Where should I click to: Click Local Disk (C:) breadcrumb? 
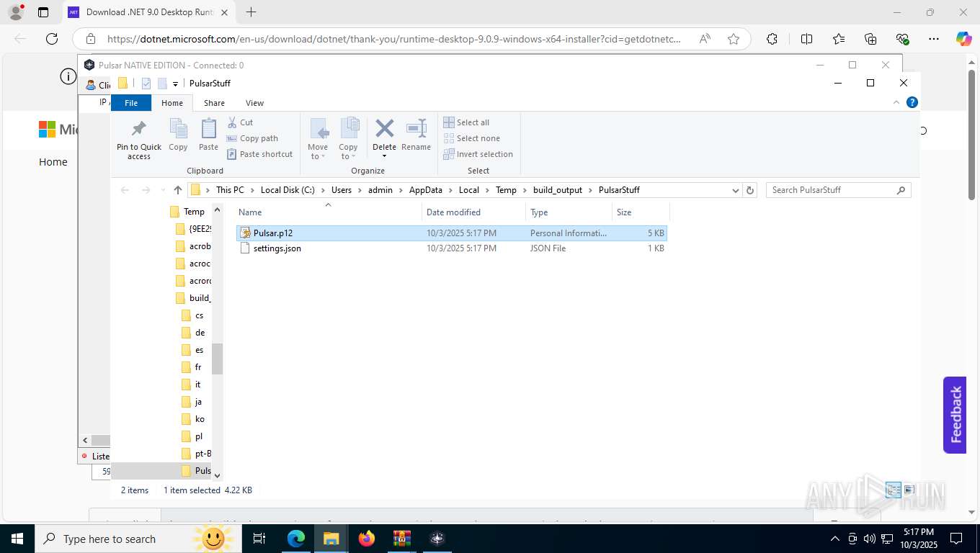(288, 190)
